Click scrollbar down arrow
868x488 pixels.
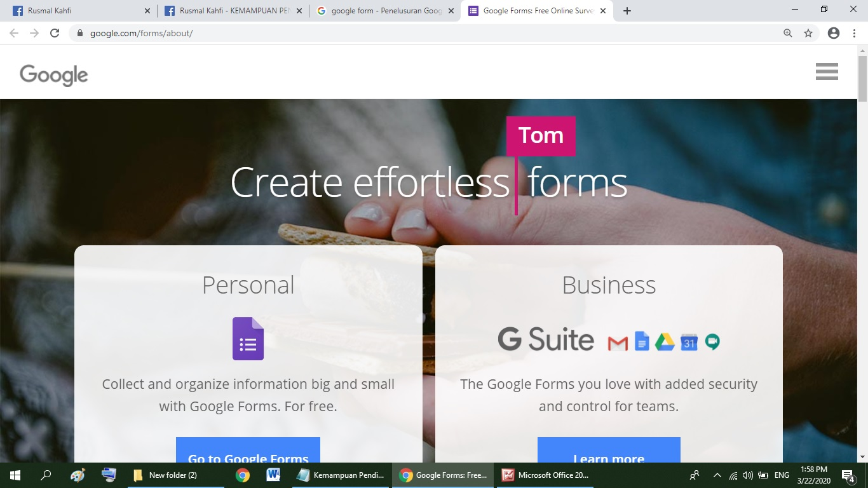pyautogui.click(x=862, y=457)
